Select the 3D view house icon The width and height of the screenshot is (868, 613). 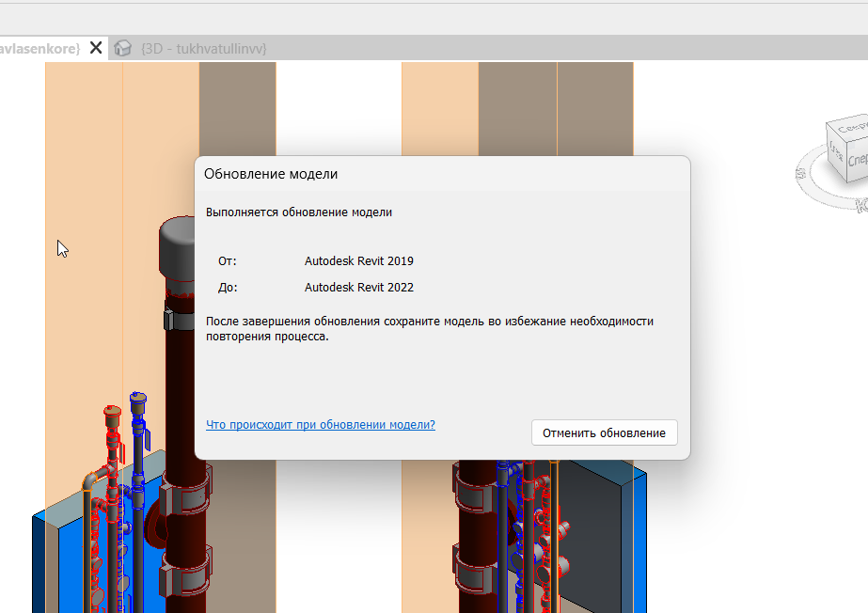(122, 49)
